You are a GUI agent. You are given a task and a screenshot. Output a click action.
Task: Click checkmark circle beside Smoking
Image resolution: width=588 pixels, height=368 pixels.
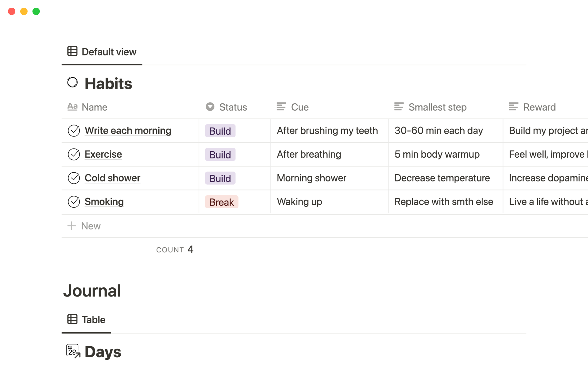click(74, 202)
